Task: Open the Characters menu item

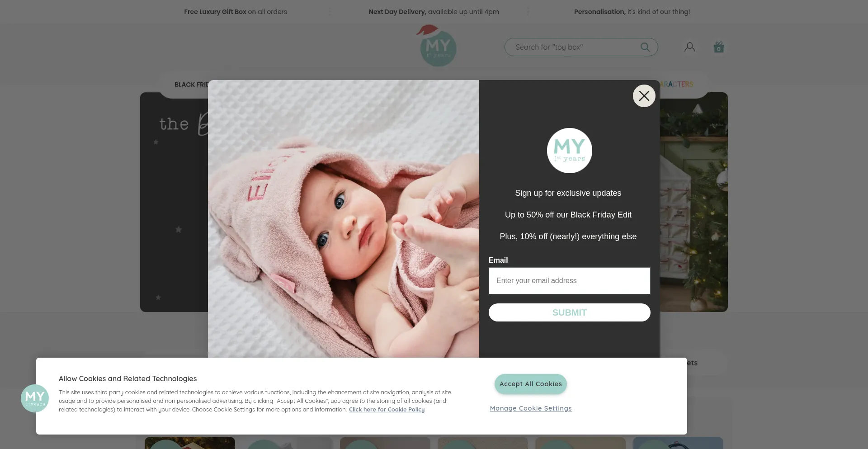Action: tap(676, 84)
